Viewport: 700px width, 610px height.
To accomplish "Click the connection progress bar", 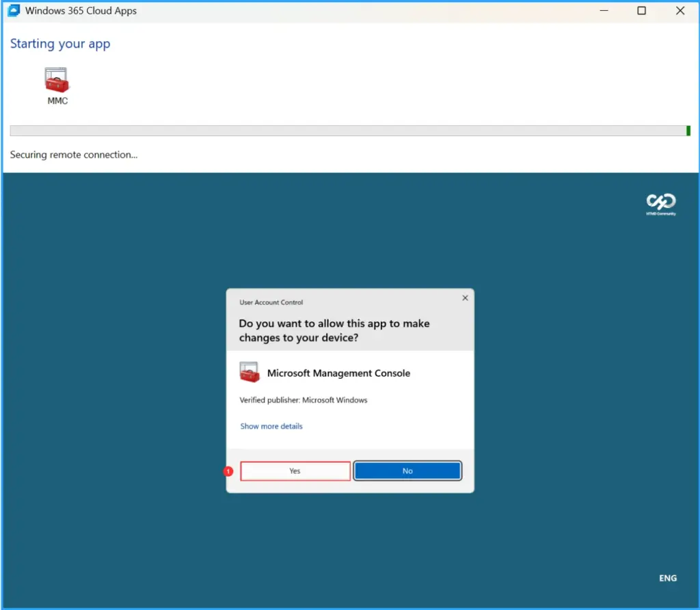I will pos(350,131).
